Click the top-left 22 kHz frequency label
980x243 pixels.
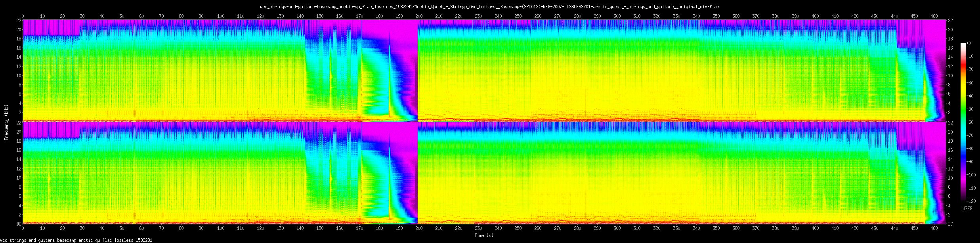click(18, 20)
